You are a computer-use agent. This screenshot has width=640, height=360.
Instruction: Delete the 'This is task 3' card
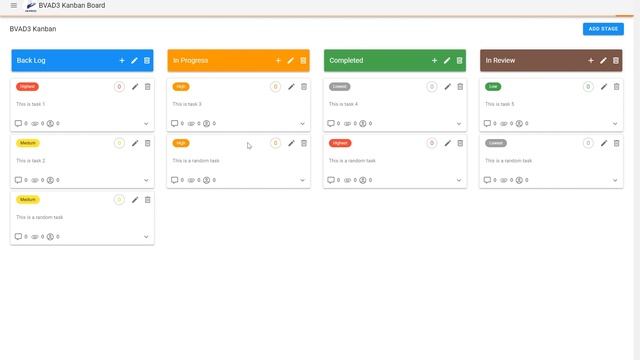(x=304, y=87)
